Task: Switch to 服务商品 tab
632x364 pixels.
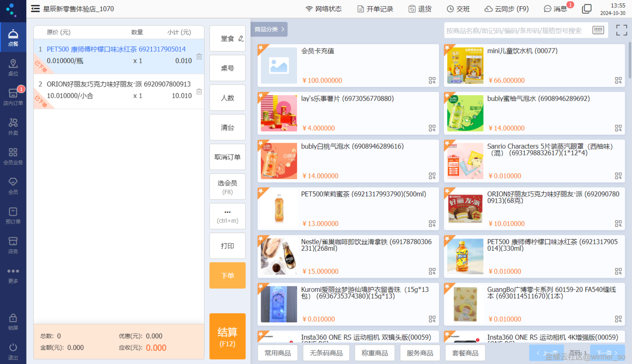Action: 420,353
